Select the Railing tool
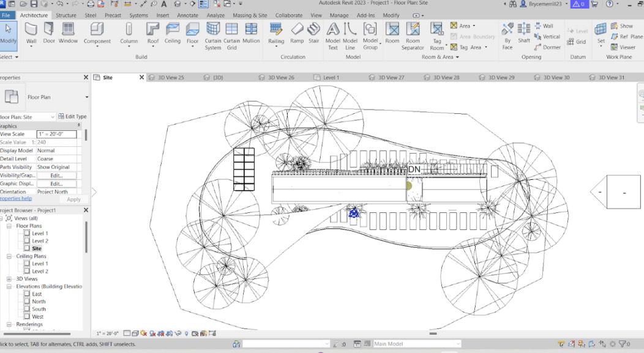 click(276, 34)
